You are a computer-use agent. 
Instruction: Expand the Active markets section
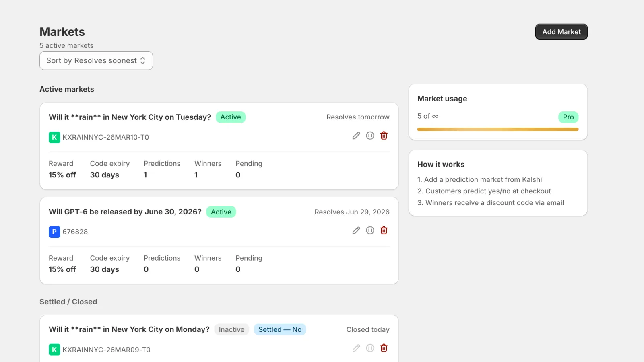(x=67, y=89)
